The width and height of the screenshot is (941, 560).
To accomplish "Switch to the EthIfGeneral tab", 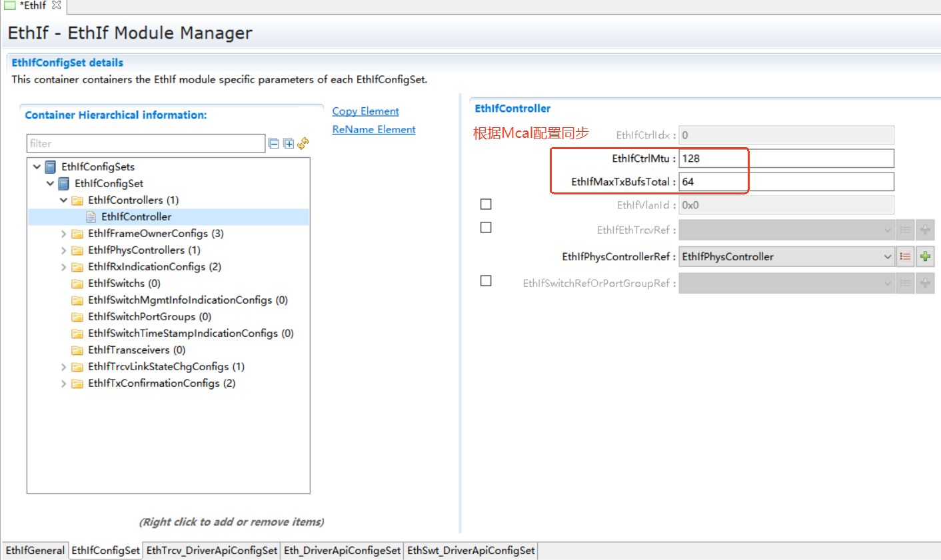I will point(35,550).
